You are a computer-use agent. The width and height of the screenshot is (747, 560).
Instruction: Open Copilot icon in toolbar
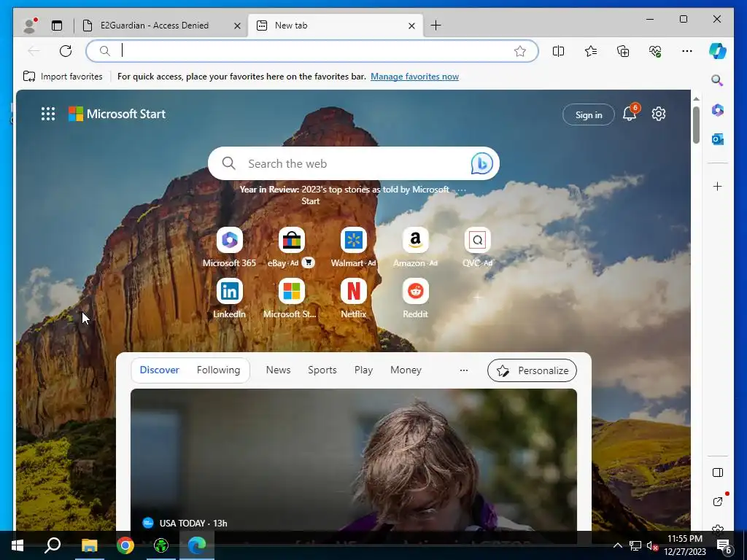point(718,51)
